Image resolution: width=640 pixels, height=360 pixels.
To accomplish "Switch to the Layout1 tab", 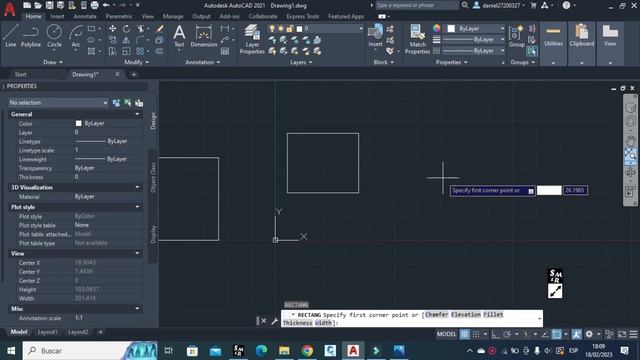I will (47, 332).
